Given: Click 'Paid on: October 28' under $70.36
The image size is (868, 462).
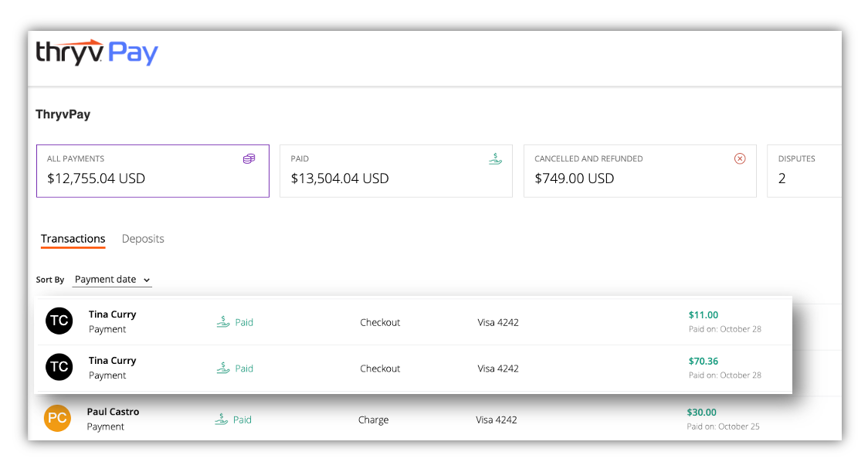Looking at the screenshot, I should click(x=724, y=375).
